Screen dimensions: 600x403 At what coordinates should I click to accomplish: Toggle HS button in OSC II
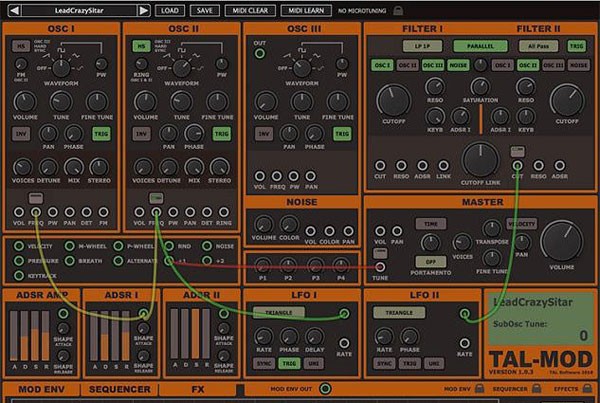(141, 46)
